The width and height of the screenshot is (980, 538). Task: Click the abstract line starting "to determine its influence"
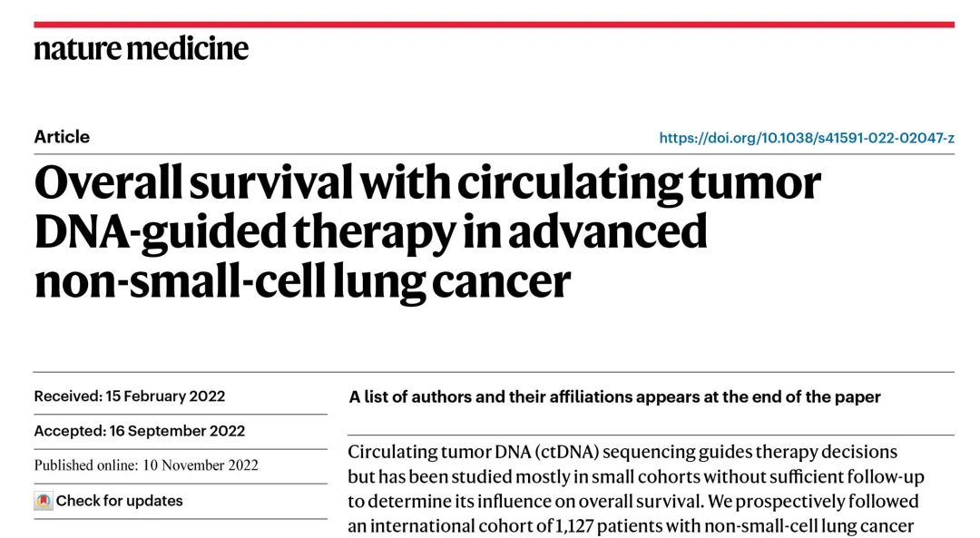pos(632,501)
